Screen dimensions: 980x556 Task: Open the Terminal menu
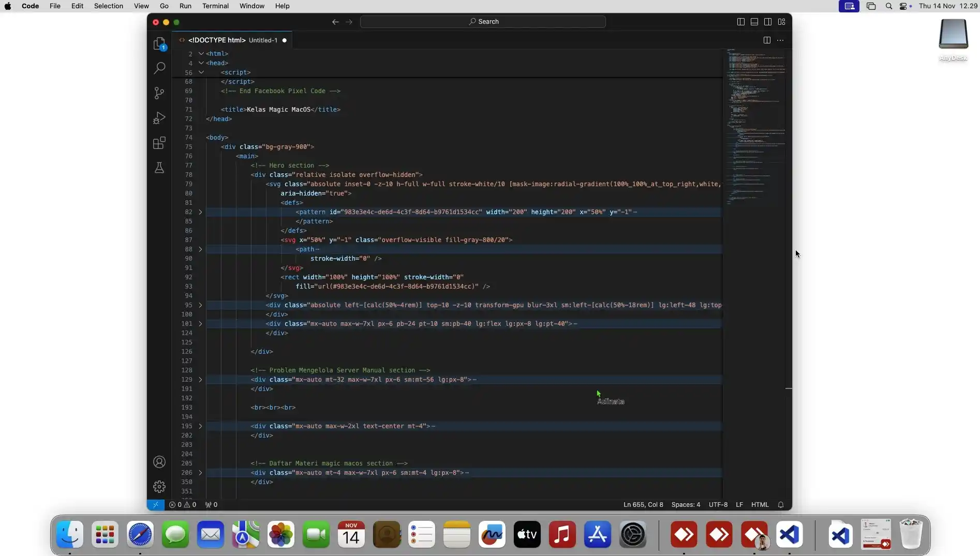click(215, 6)
